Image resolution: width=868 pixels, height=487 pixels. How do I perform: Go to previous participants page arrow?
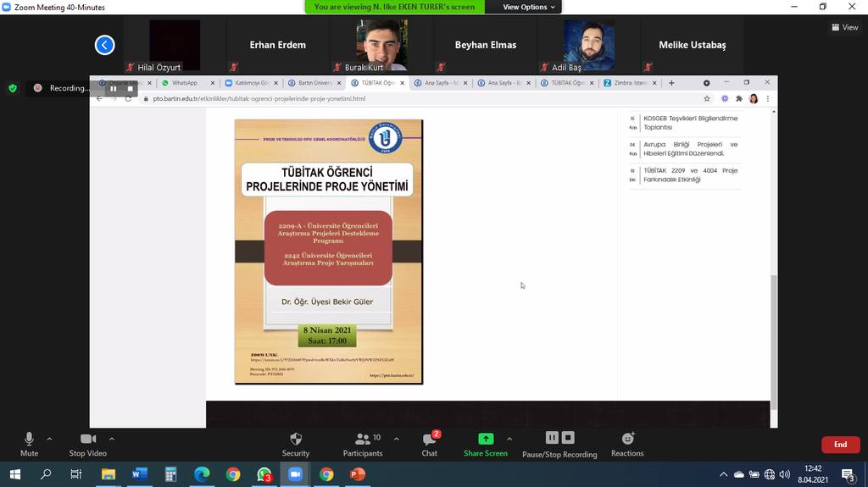click(x=104, y=45)
